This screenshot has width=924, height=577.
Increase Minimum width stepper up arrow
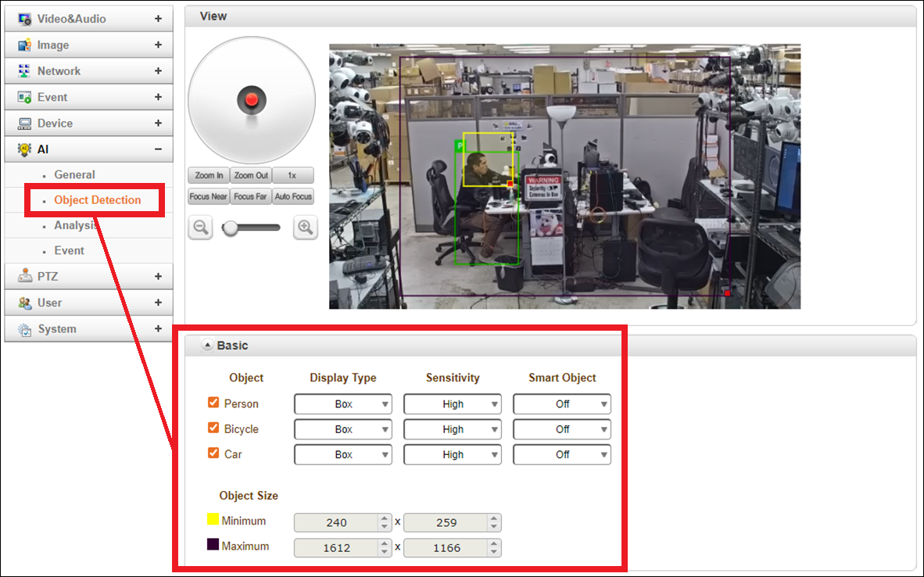[x=384, y=518]
